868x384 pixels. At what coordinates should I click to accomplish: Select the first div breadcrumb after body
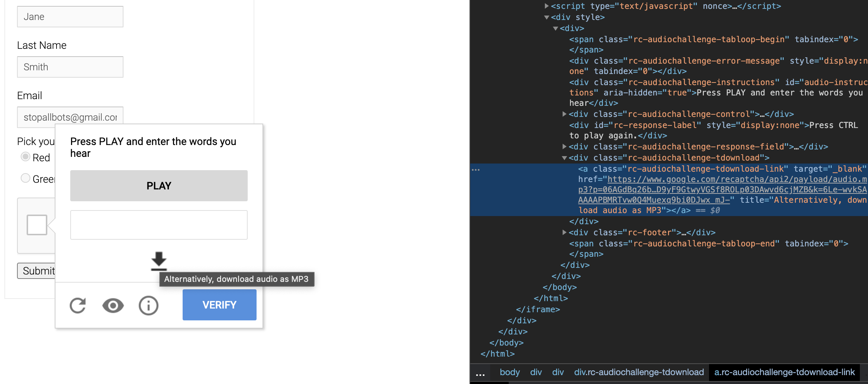(x=536, y=372)
